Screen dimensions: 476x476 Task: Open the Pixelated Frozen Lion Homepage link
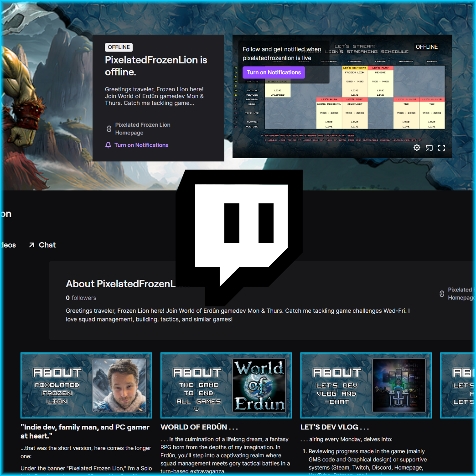(143, 128)
